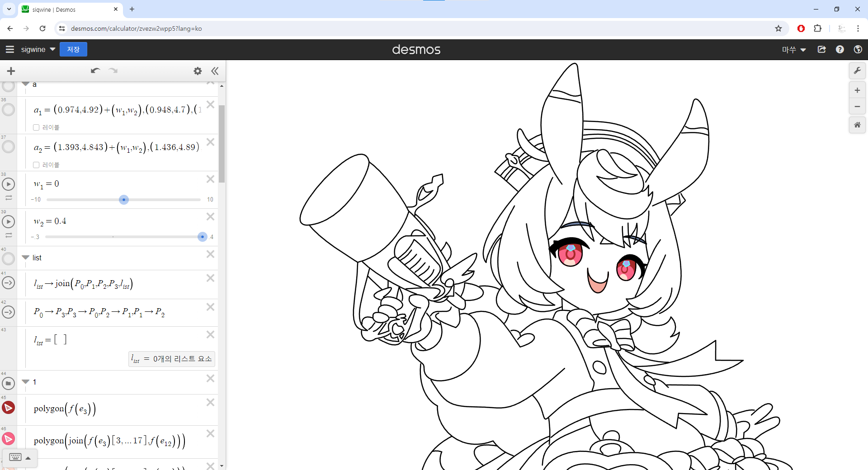Click the w1 slider handle
Screen dimensions: 868x470
[124, 200]
